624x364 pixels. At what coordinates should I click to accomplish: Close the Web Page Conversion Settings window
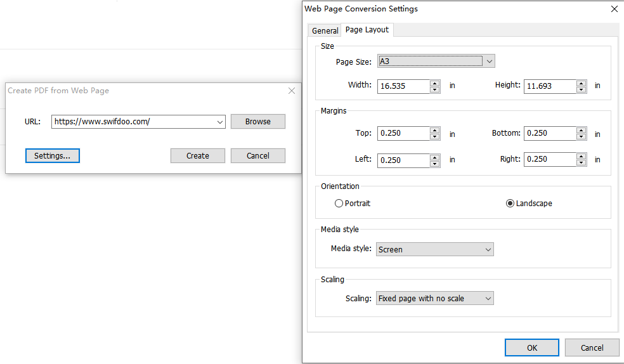614,9
